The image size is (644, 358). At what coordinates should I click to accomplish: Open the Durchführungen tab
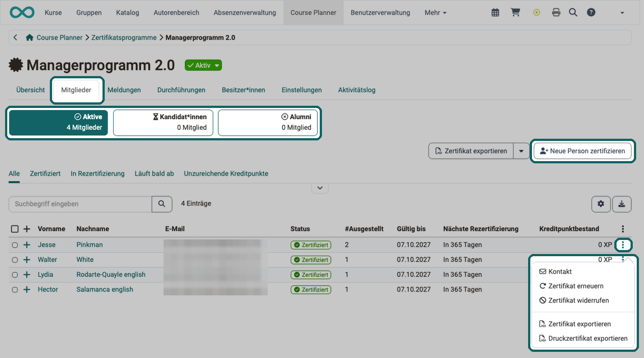coord(181,90)
